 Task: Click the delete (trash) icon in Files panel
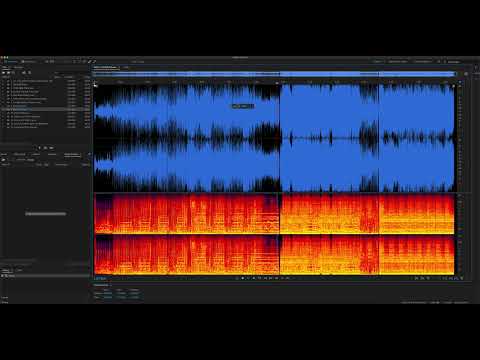[x=29, y=72]
